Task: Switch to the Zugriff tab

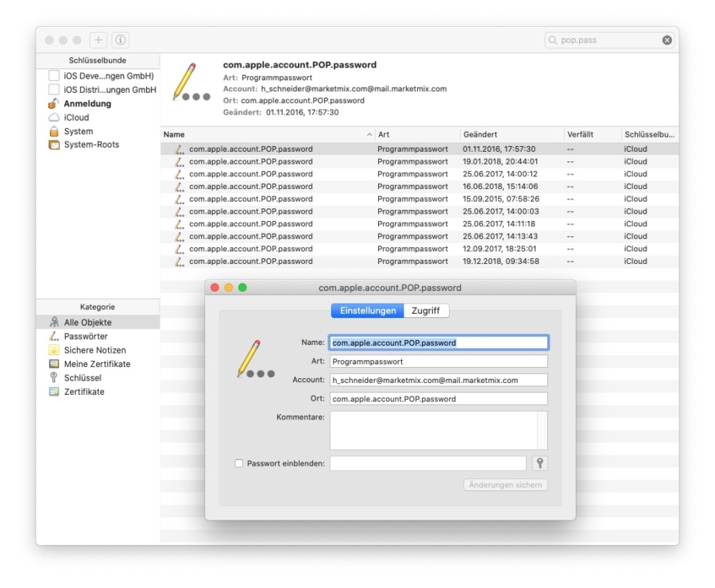Action: click(x=427, y=311)
